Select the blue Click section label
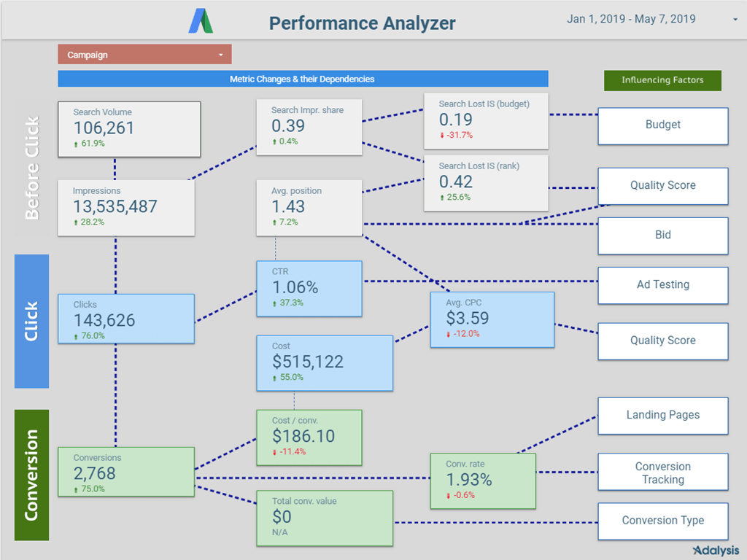Screen dimensions: 747x560 [x=31, y=321]
